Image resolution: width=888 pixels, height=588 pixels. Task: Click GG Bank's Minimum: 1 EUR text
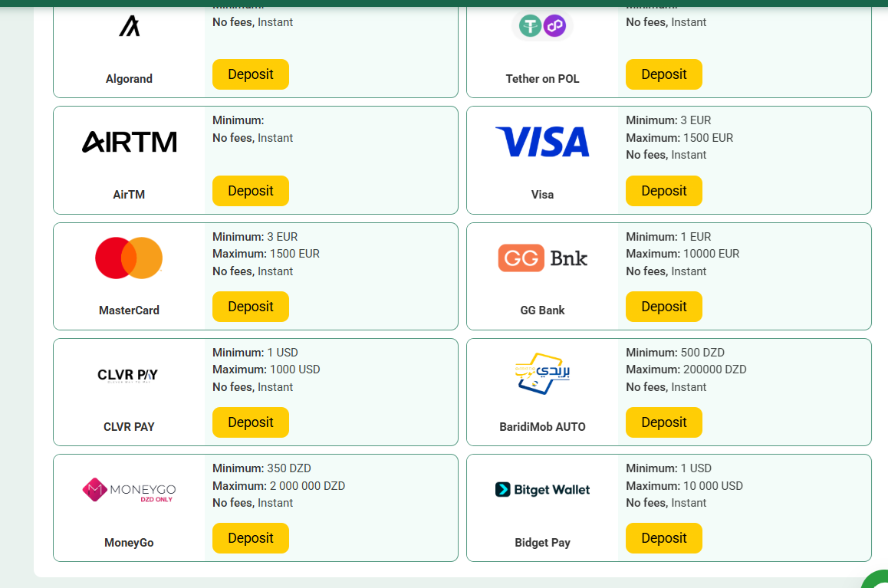[x=668, y=237]
